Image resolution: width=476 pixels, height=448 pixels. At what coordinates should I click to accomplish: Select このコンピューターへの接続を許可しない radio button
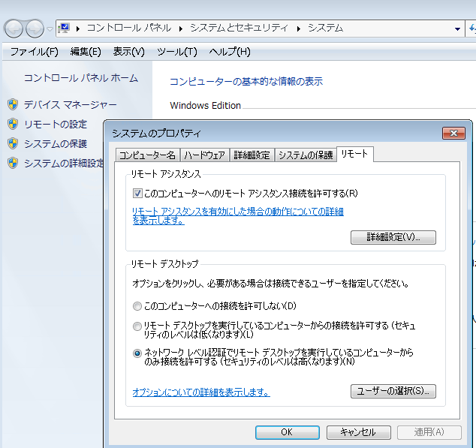point(137,306)
